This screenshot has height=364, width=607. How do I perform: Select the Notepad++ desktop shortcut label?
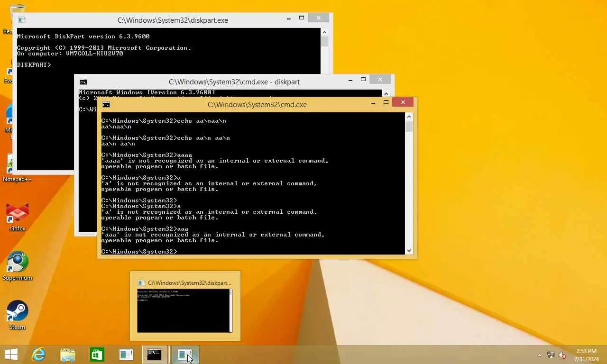pyautogui.click(x=17, y=179)
